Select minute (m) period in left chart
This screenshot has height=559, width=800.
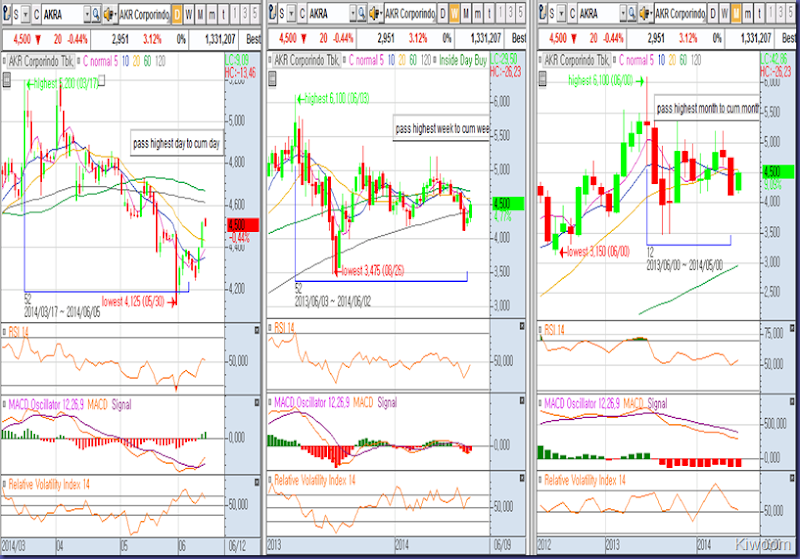(212, 14)
